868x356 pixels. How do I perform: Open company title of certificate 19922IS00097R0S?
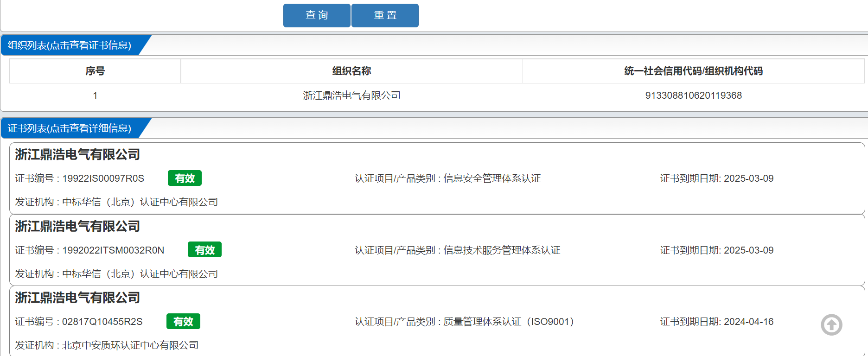tap(77, 154)
